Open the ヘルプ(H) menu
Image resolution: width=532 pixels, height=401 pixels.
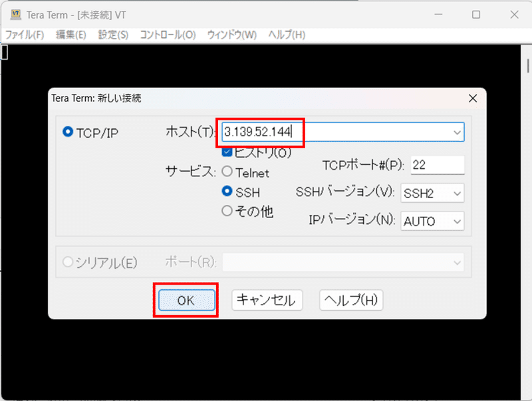[x=287, y=35]
